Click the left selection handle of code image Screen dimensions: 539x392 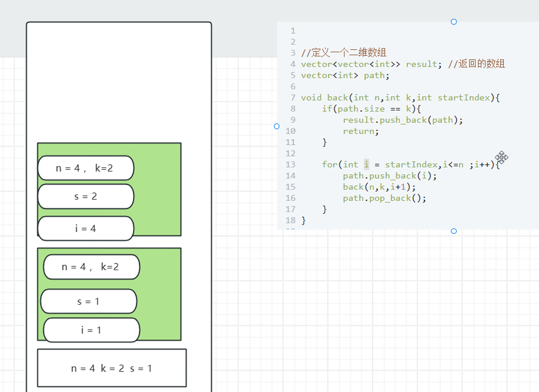pos(277,126)
